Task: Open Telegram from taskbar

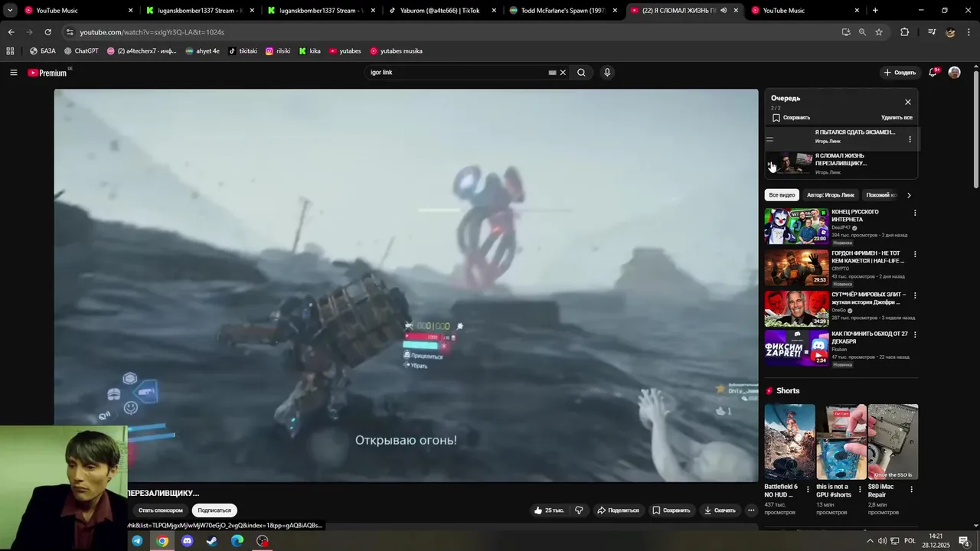Action: (137, 541)
